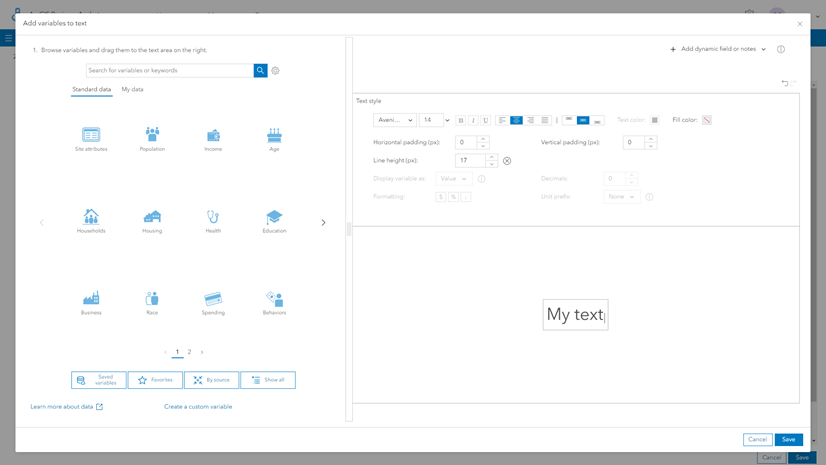This screenshot has height=465, width=826.
Task: Open the Health category
Action: pos(213,221)
